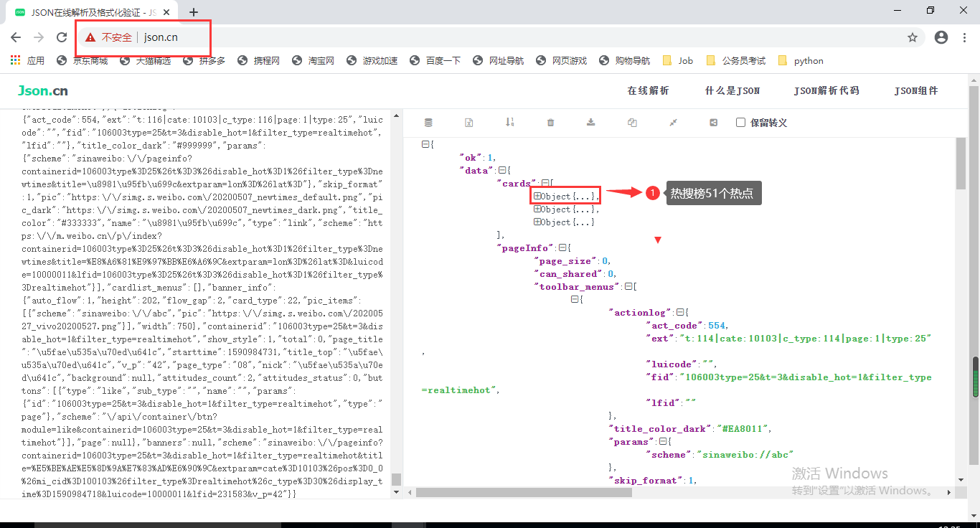Open the 拼多多 bookmark
This screenshot has height=528, width=980.
[204, 61]
